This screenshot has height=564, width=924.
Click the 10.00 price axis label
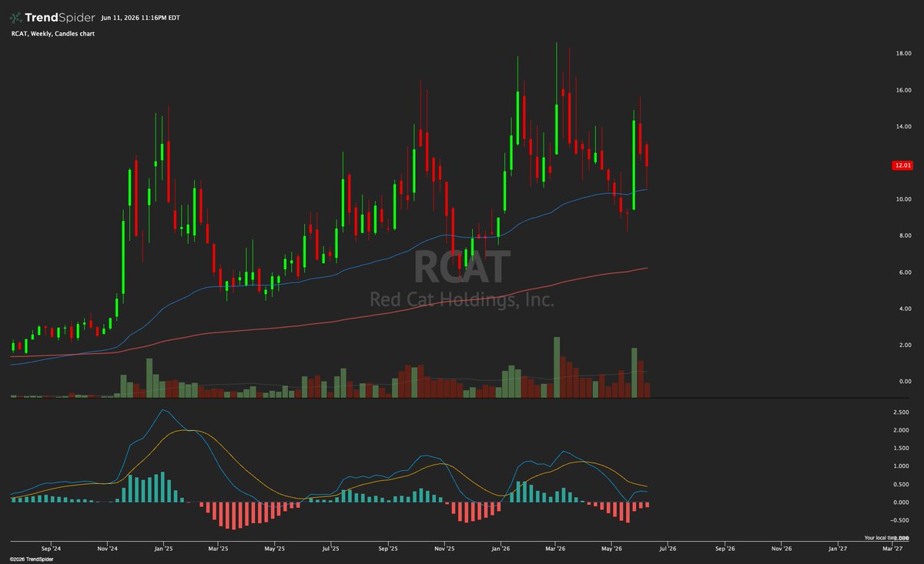[x=904, y=199]
